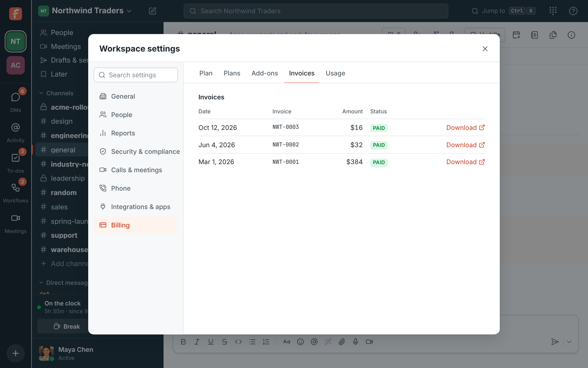Click the canvas notes icon in header
588x368 pixels.
[x=535, y=35]
